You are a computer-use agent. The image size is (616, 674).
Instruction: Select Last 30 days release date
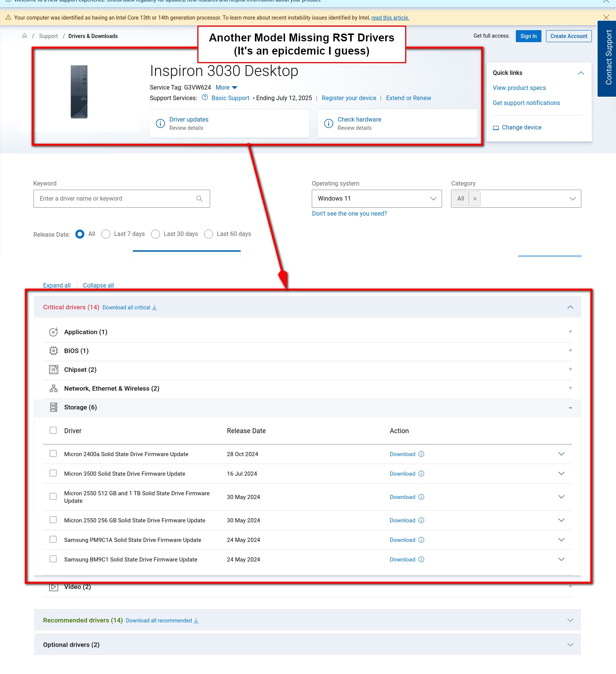tap(156, 234)
